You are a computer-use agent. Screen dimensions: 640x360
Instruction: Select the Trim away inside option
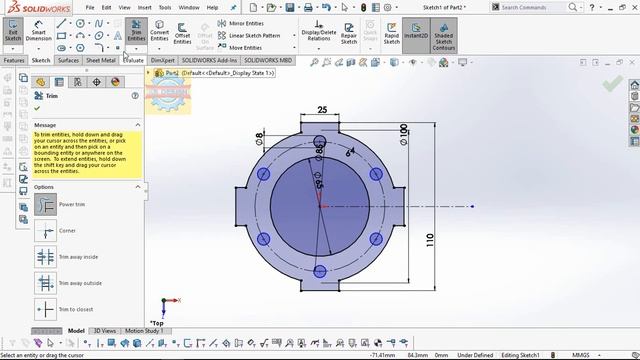coord(45,257)
